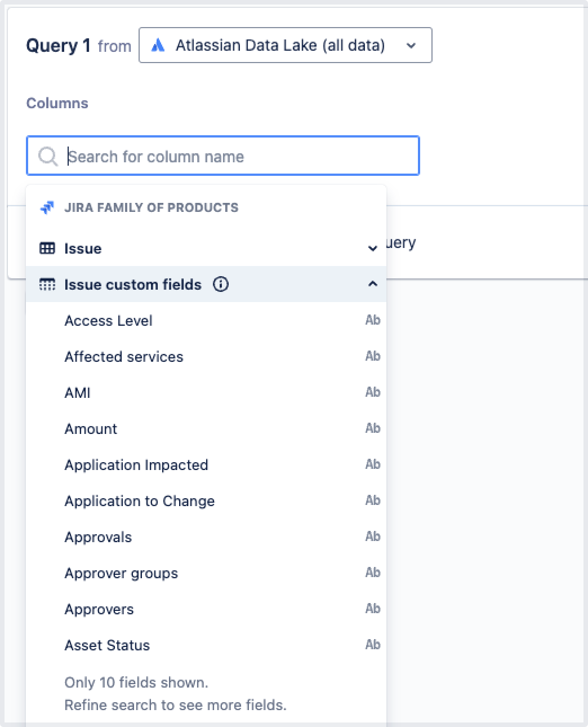Click the Issue table icon
The image size is (588, 727).
tap(47, 248)
